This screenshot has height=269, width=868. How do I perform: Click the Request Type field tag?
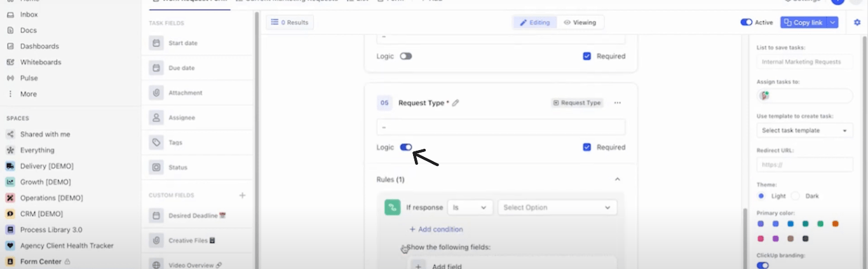tap(577, 102)
